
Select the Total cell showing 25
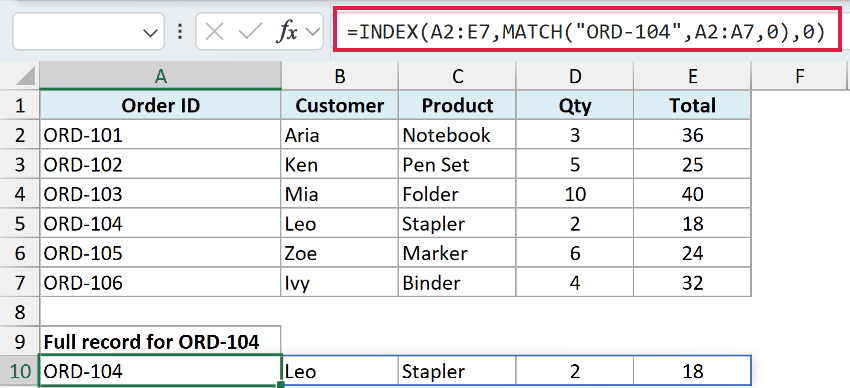point(692,164)
